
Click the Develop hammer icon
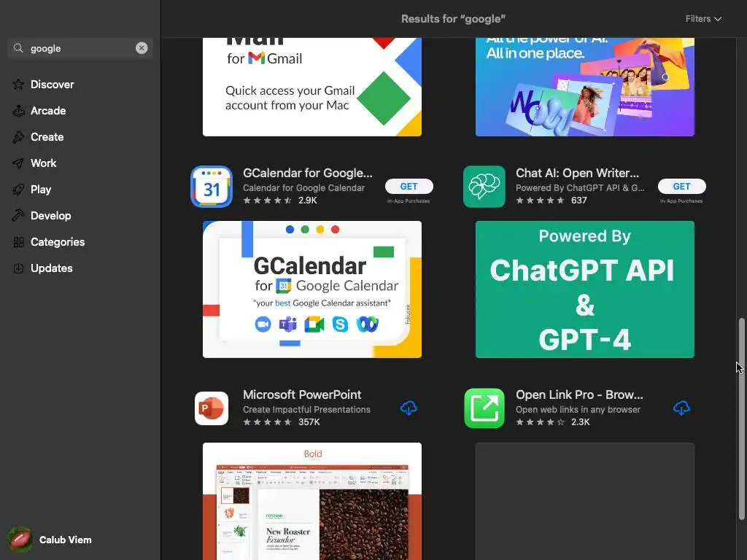(x=18, y=216)
